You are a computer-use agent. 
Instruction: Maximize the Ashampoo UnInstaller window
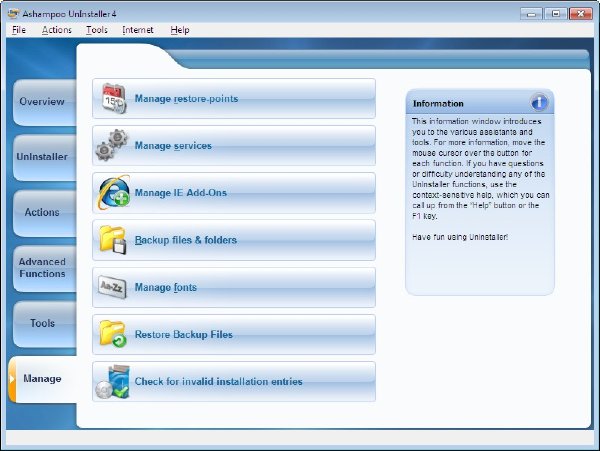(556, 14)
